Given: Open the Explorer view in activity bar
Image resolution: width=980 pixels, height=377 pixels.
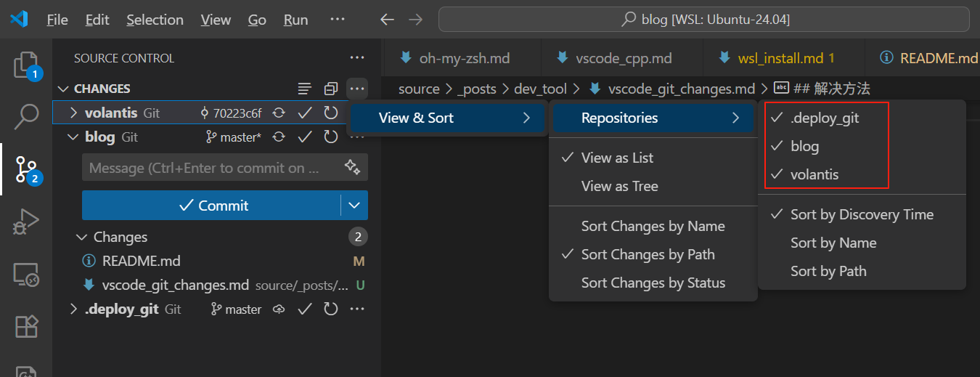Looking at the screenshot, I should point(26,65).
